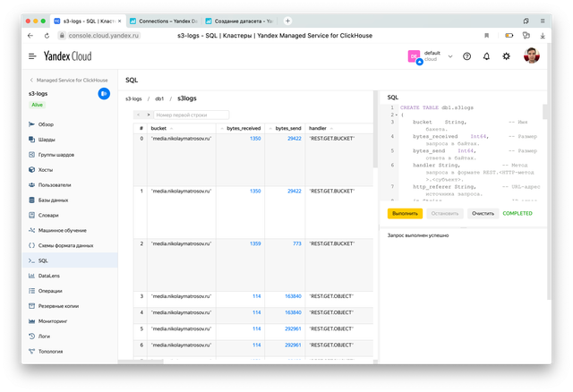Click the next page arrow in table pager

pos(148,115)
